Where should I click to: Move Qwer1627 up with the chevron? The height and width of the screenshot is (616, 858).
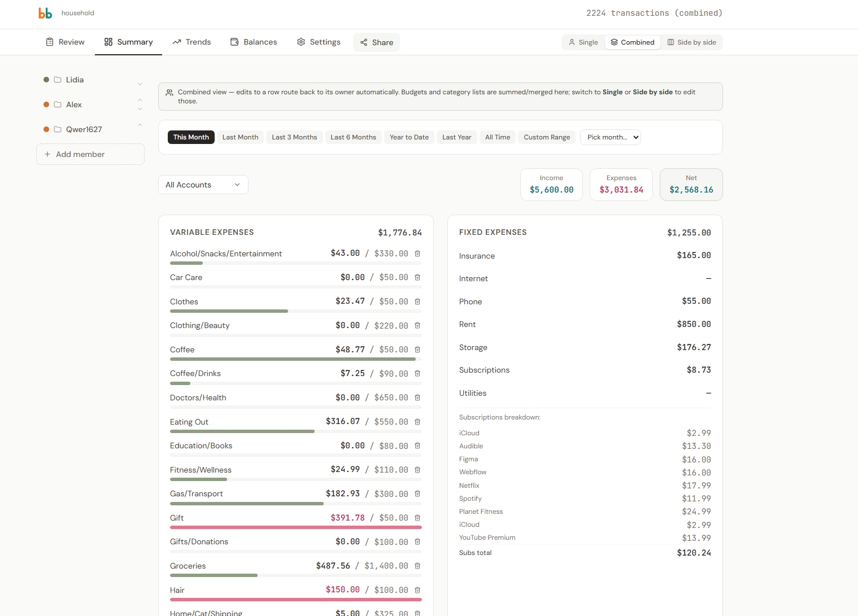140,125
